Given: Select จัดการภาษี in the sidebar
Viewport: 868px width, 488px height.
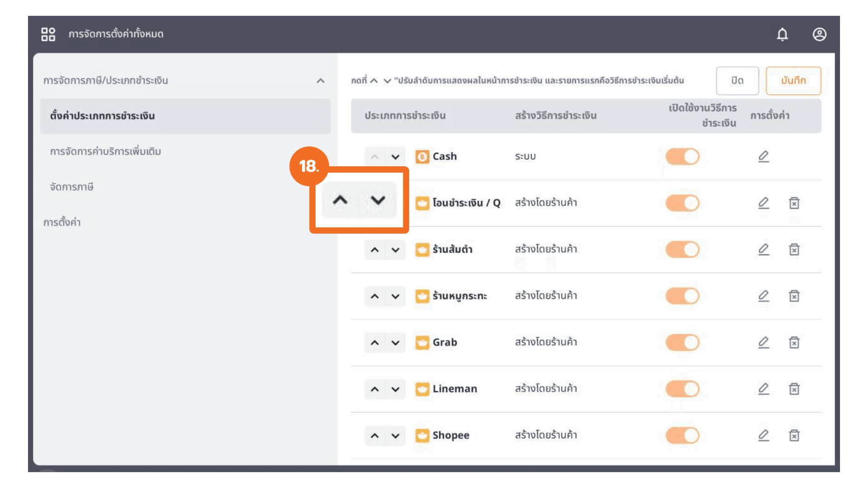Looking at the screenshot, I should (71, 187).
